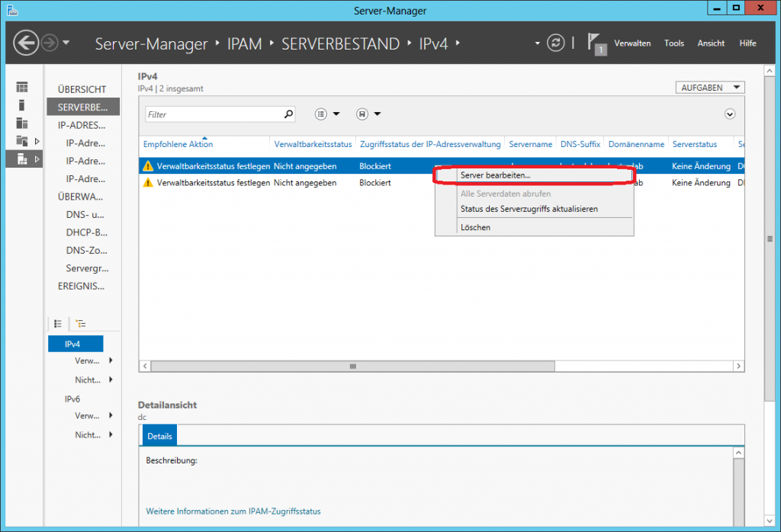Click the Filter text field

pyautogui.click(x=214, y=114)
